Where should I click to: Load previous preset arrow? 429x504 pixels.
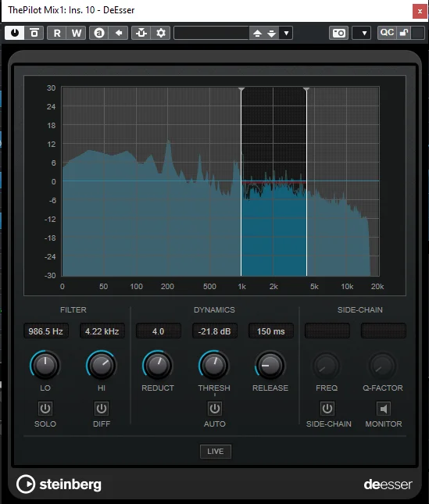coord(257,33)
